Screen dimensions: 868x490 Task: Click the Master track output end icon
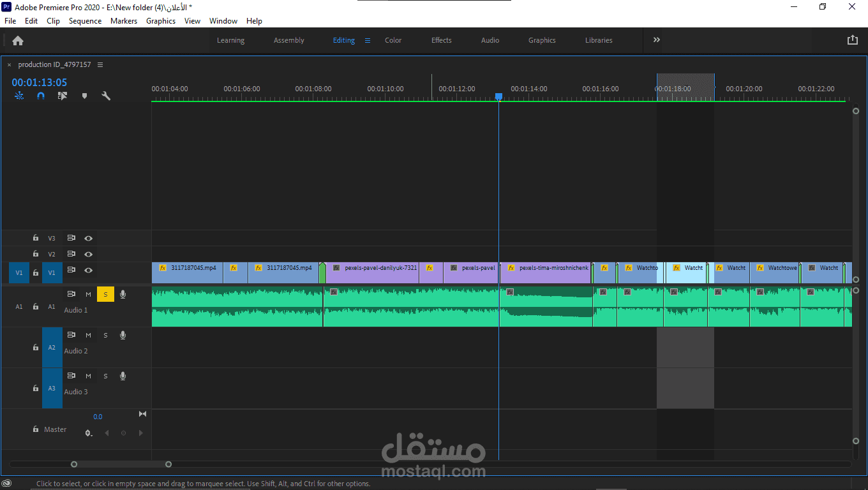point(142,414)
